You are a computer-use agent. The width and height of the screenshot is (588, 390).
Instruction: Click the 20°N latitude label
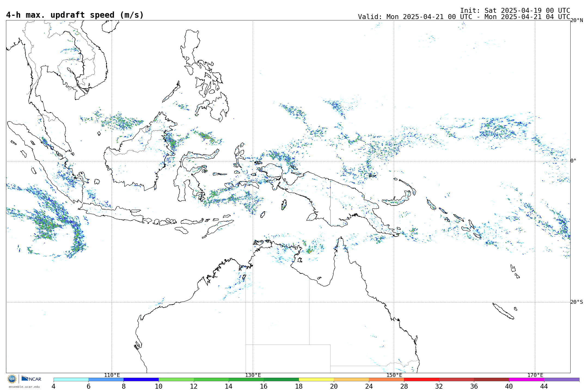[577, 20]
